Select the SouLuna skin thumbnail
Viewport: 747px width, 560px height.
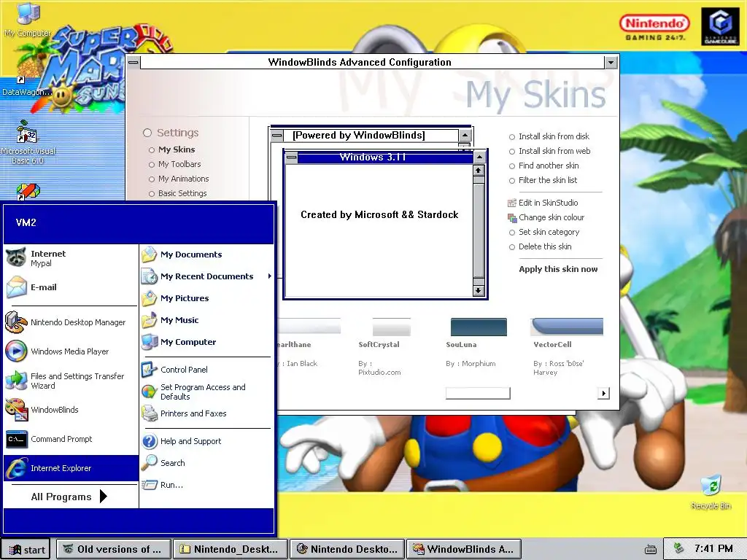(x=479, y=327)
